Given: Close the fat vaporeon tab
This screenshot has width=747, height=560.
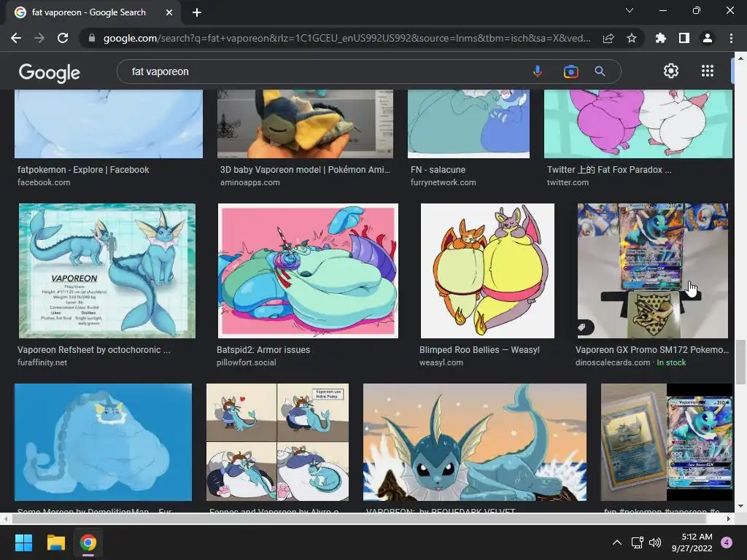Looking at the screenshot, I should (169, 12).
